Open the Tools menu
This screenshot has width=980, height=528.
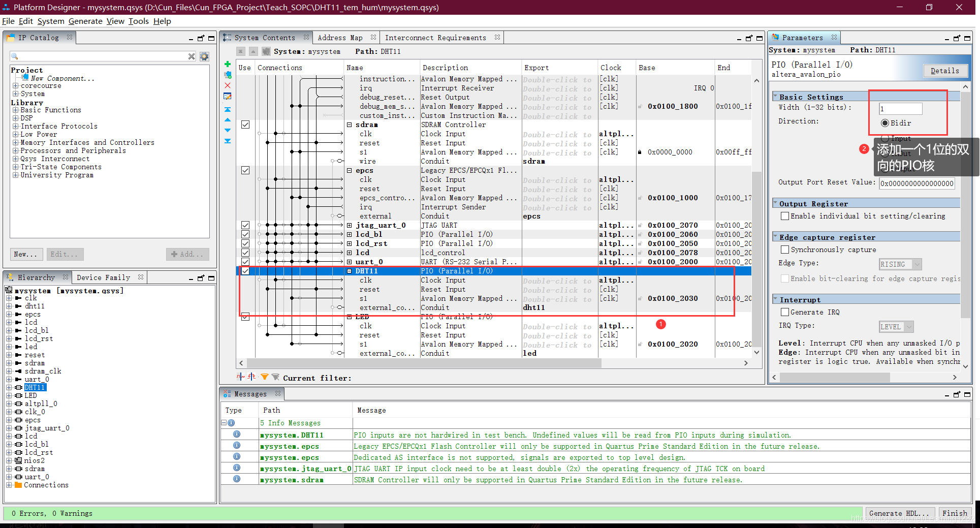click(x=138, y=21)
